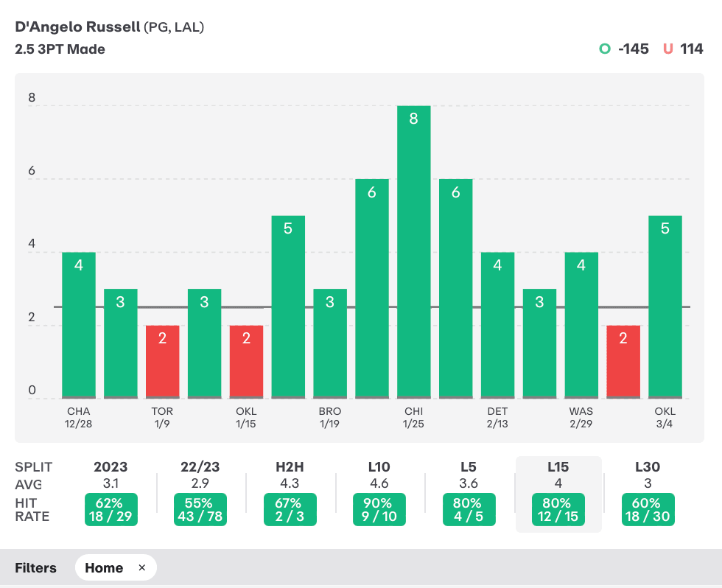Viewport: 722px width, 588px height.
Task: Click the H2H average value 4.3
Action: click(290, 483)
